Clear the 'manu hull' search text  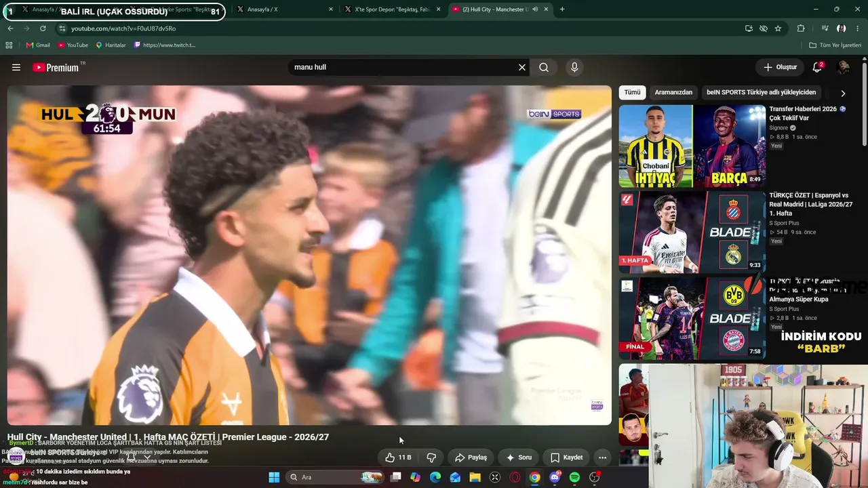(522, 67)
